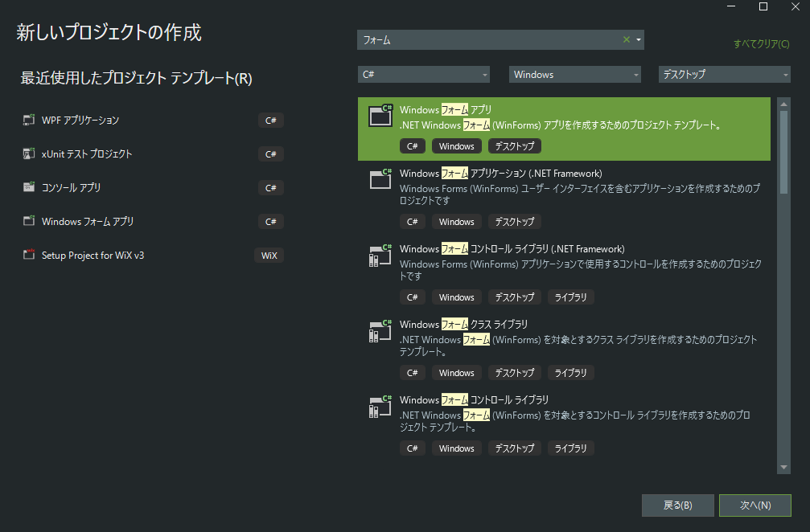This screenshot has height=532, width=810.
Task: Click the WPF アプリケーション template icon
Action: (x=29, y=121)
